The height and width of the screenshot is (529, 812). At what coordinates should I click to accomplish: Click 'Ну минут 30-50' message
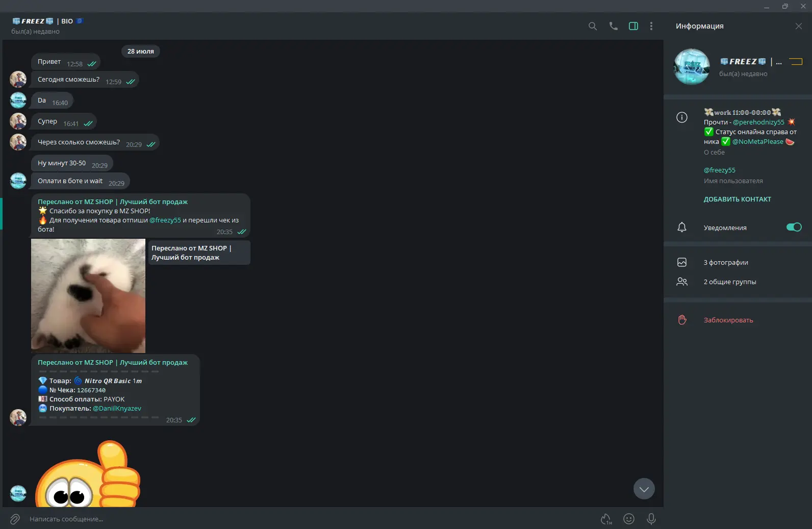point(72,163)
